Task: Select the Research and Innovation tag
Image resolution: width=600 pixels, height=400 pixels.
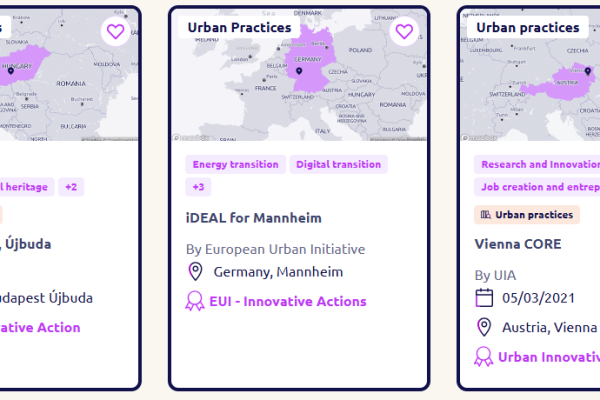Action: coord(537,164)
